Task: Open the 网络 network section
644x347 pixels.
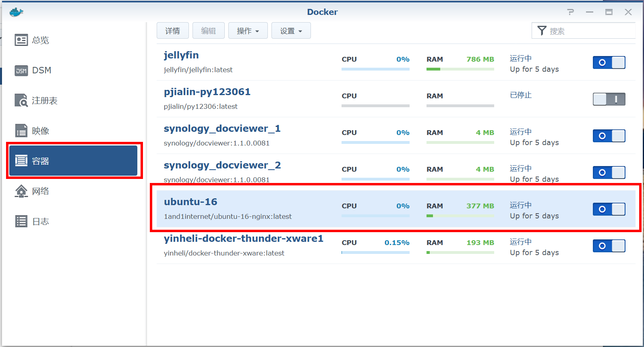Action: point(73,191)
